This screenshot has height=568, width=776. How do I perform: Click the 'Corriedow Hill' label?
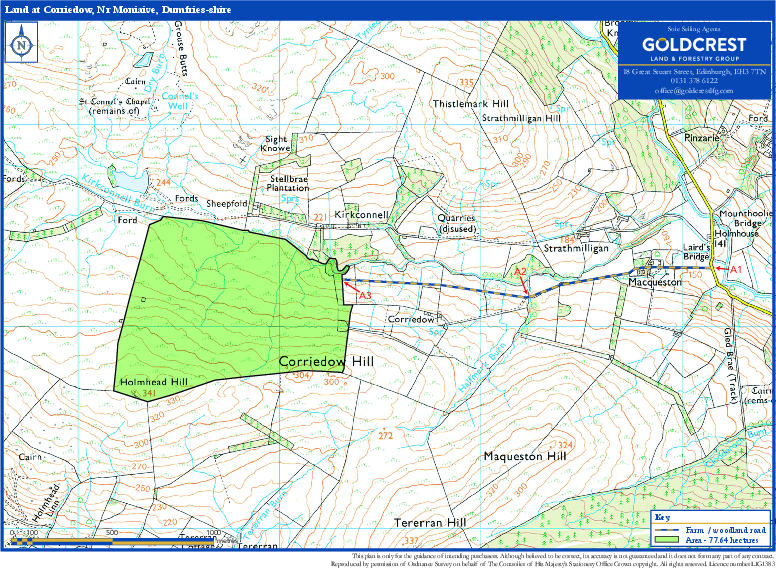coord(326,362)
